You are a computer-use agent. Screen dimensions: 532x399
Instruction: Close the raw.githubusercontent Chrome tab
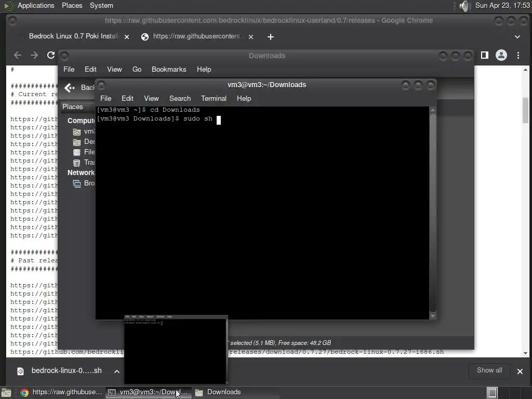coord(251,37)
